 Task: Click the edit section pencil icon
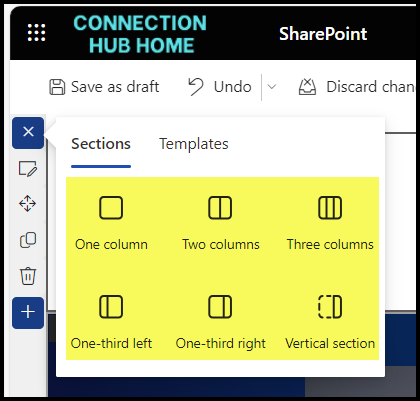(x=28, y=169)
